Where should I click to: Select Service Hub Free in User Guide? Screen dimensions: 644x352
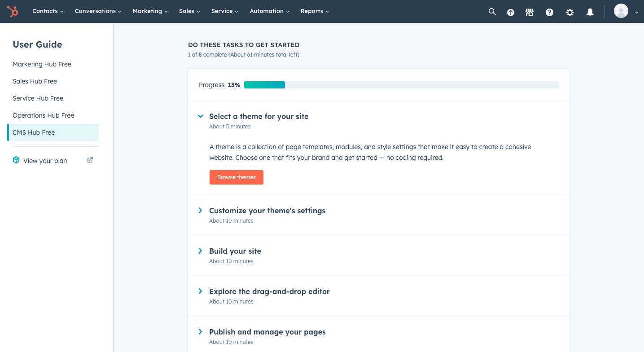pos(53,98)
